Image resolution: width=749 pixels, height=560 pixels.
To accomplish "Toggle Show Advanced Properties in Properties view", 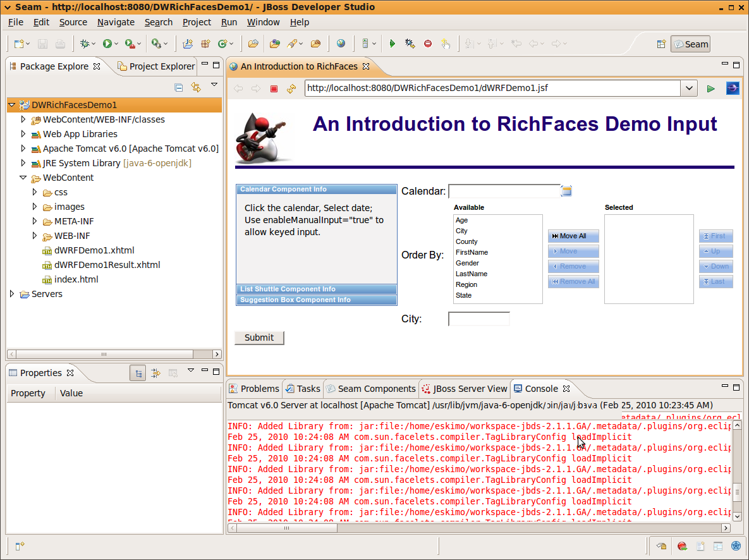I will coord(155,373).
